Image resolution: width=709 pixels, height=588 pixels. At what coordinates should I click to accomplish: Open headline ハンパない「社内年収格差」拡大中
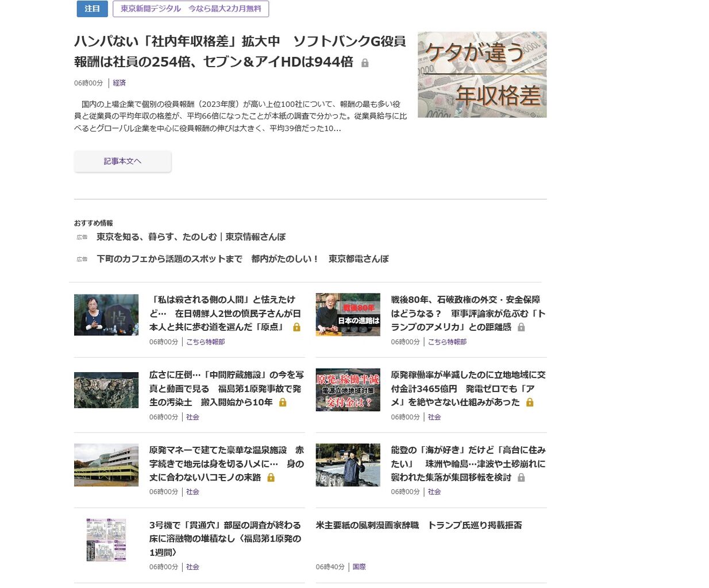coord(240,52)
